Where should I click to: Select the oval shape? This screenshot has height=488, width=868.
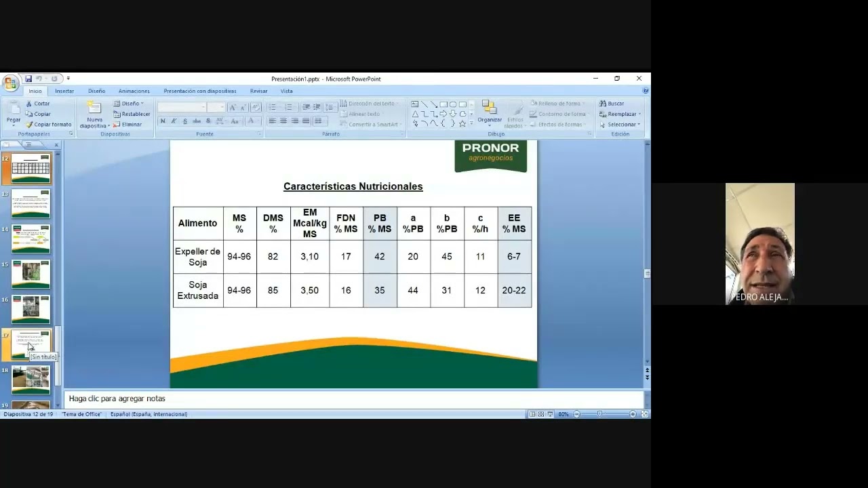point(453,104)
